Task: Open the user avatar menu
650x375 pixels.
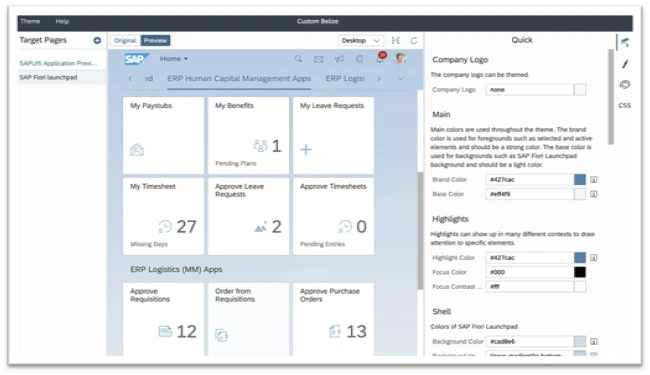Action: pos(400,58)
